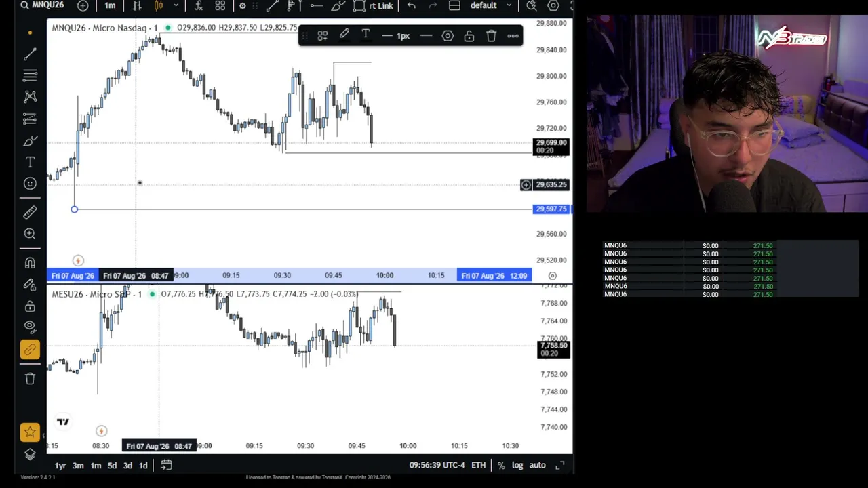Open drawing settings in floating toolbar
The height and width of the screenshot is (488, 868).
pos(448,35)
